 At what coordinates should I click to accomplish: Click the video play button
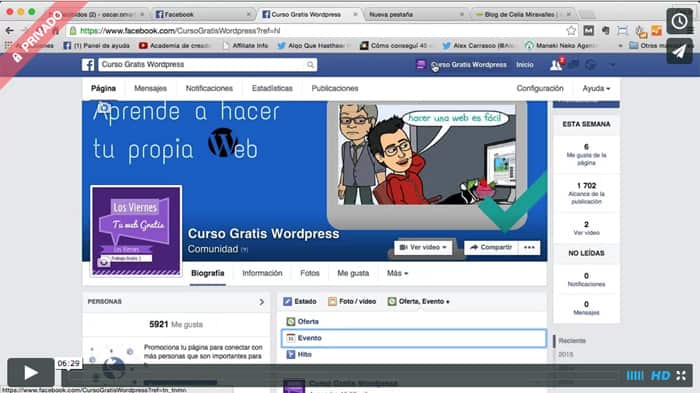31,372
